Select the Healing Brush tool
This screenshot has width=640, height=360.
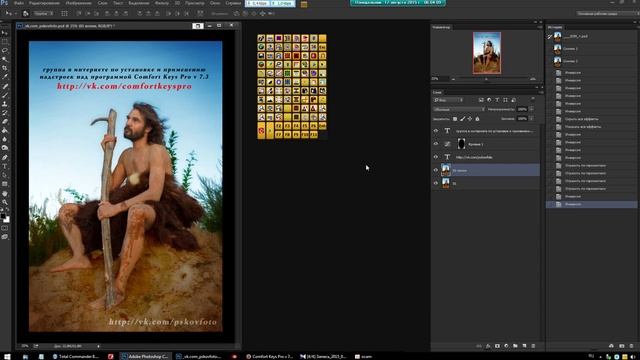tap(5, 87)
